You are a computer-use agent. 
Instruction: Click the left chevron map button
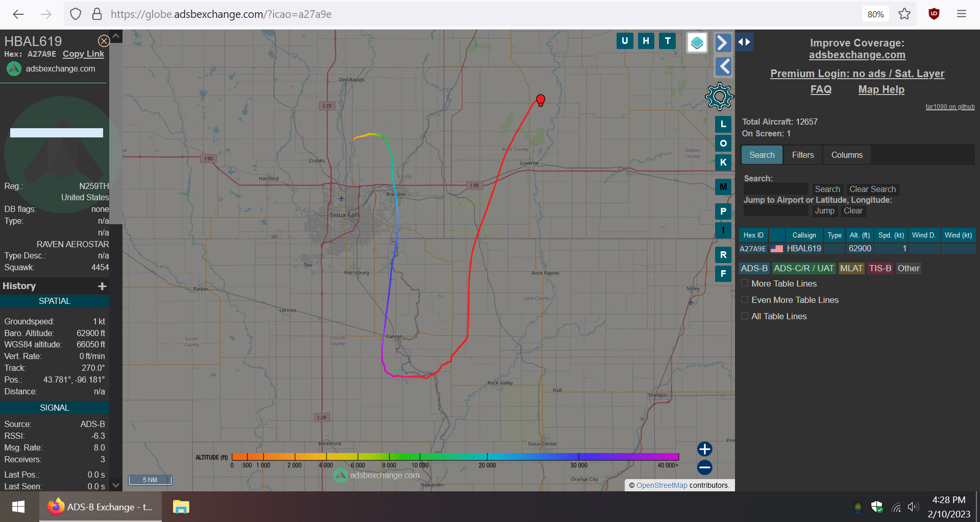point(723,66)
